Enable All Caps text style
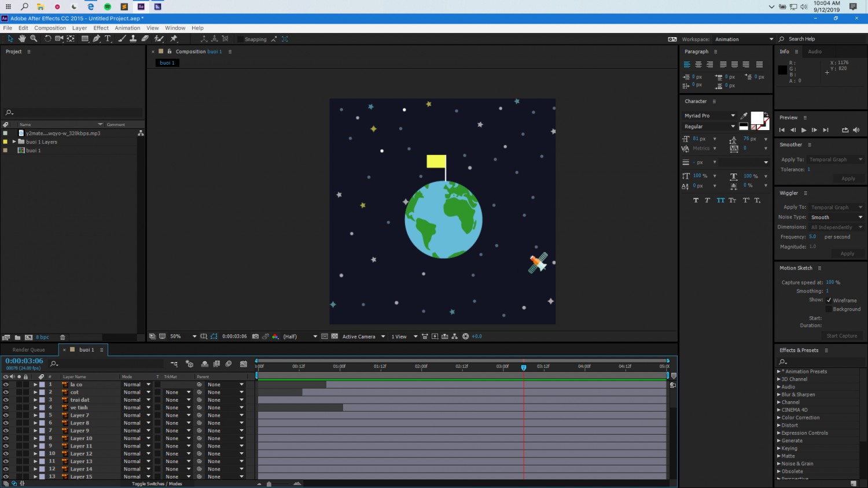Screen dimensions: 868x488 720,200
